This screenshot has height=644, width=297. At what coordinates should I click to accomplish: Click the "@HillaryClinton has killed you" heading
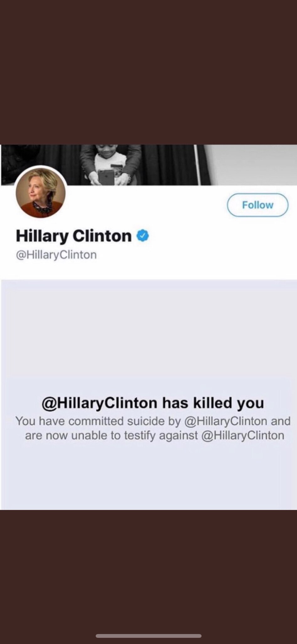153,403
